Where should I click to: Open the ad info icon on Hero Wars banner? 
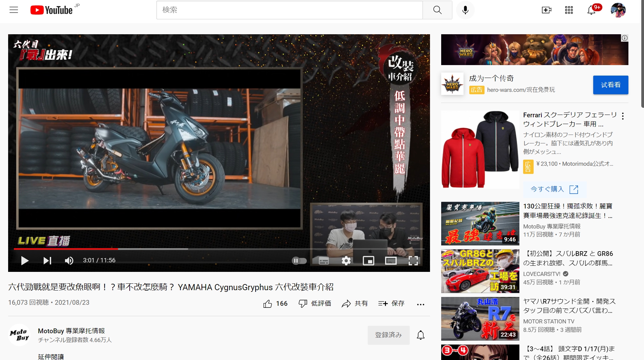coord(625,38)
